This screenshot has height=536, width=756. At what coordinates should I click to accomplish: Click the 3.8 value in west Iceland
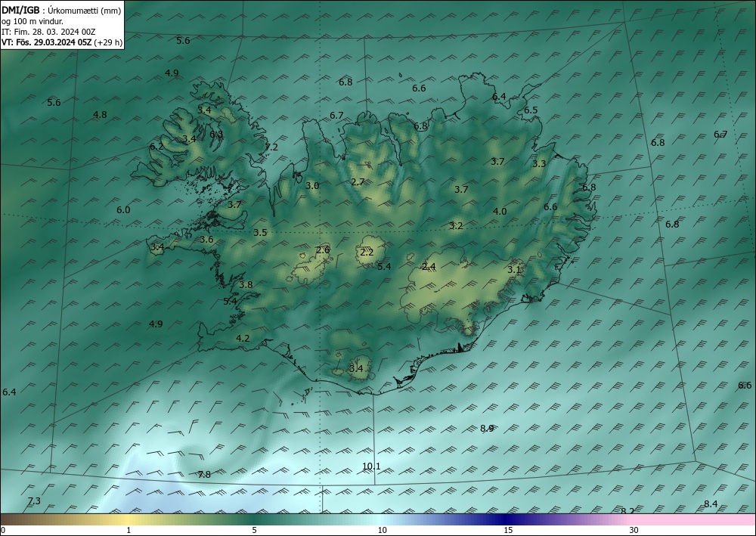[x=246, y=284]
